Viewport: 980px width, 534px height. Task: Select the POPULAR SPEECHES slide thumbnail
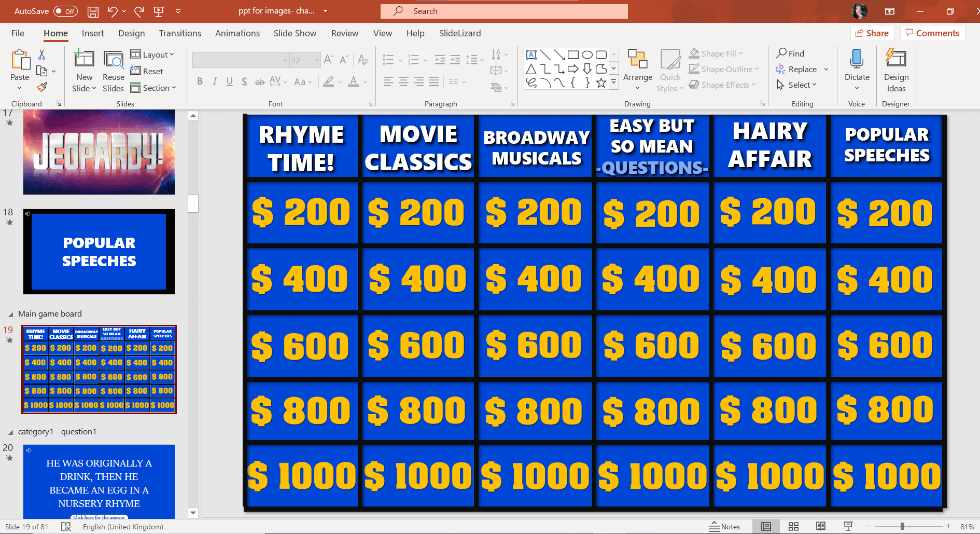click(99, 252)
